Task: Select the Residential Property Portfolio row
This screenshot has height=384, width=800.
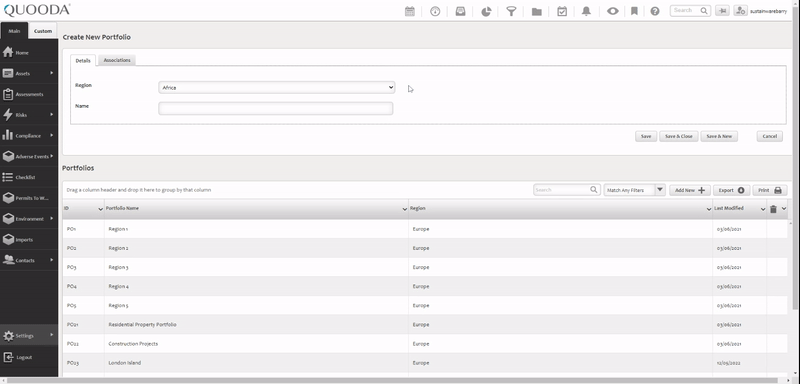Action: pos(424,324)
